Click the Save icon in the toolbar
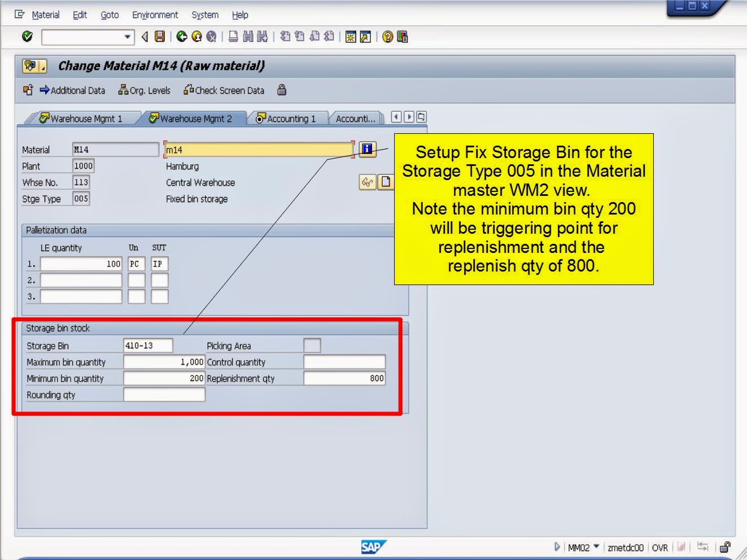 click(161, 37)
